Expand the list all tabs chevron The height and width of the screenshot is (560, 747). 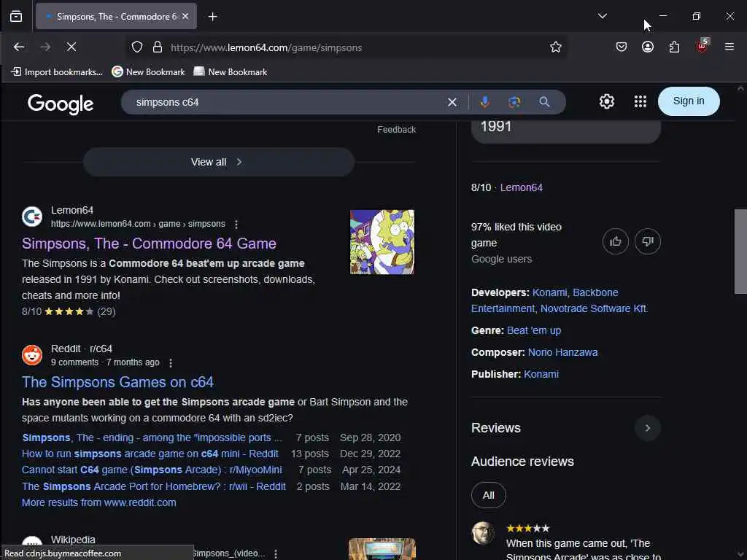[602, 16]
